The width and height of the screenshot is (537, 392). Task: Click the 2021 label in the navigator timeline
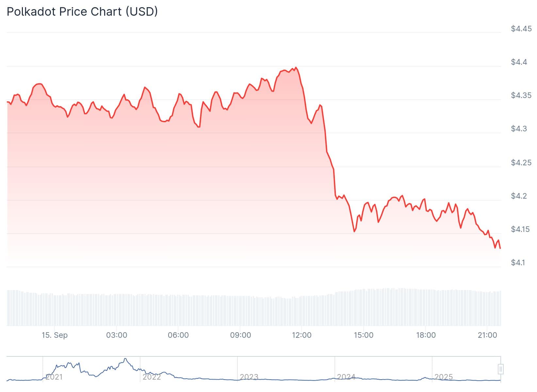(54, 377)
